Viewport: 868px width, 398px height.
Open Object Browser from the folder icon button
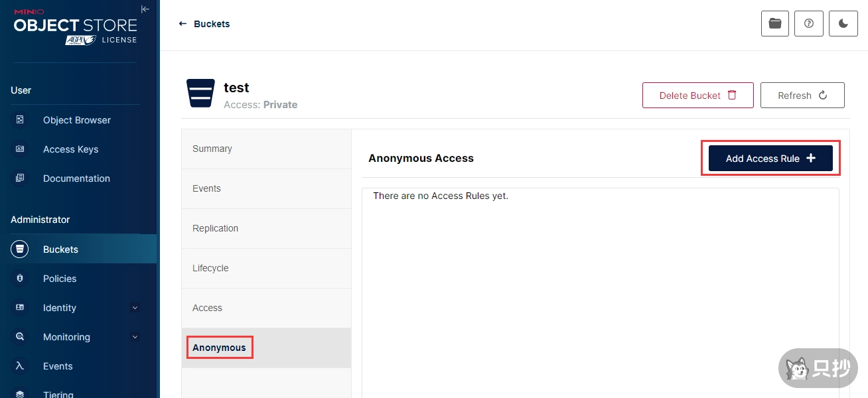(774, 24)
